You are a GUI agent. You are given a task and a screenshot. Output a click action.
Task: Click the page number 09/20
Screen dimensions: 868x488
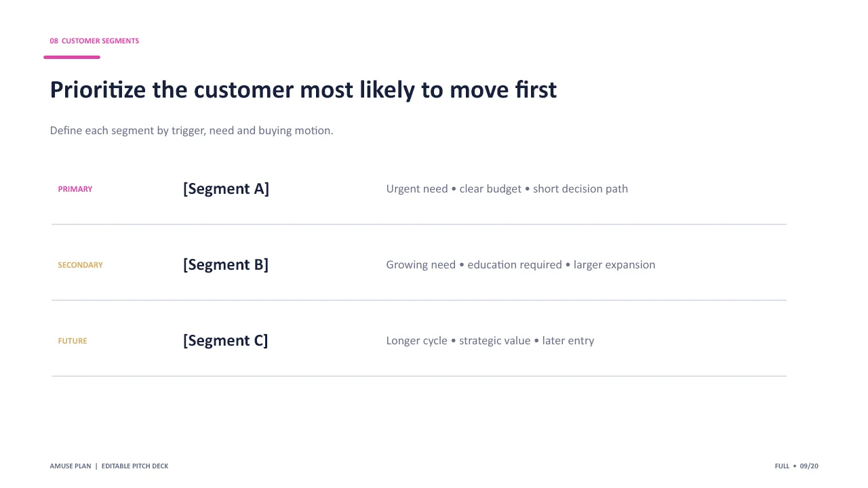pos(809,466)
